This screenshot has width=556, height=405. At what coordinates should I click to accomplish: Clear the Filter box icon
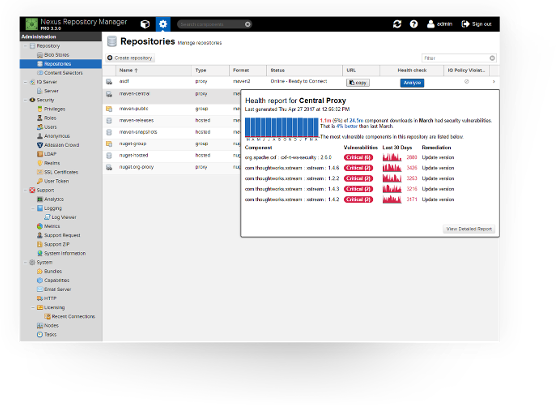(492, 58)
